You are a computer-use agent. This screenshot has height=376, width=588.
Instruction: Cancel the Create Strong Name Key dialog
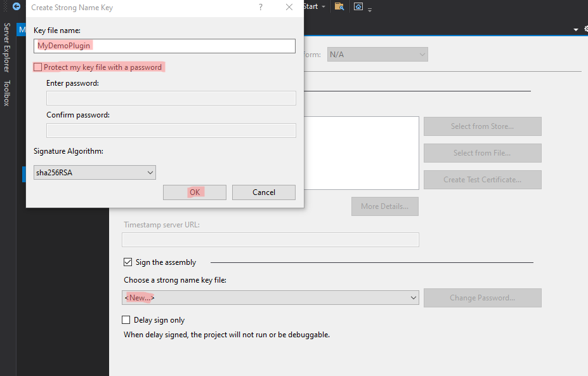coord(263,192)
